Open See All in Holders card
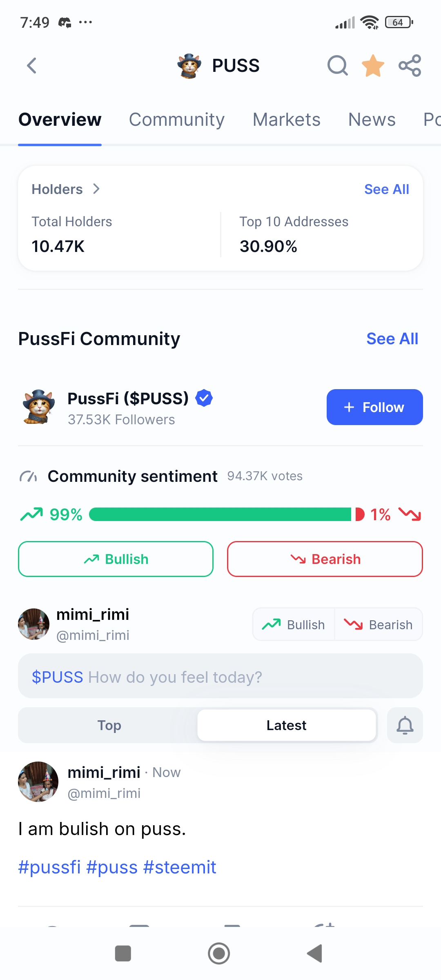The height and width of the screenshot is (980, 441). point(386,189)
